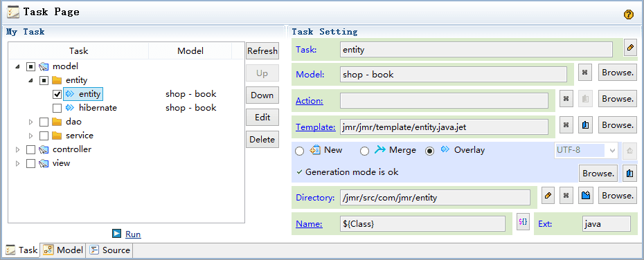This screenshot has width=644, height=260.
Task: Collapse the model tree node
Action: point(17,66)
